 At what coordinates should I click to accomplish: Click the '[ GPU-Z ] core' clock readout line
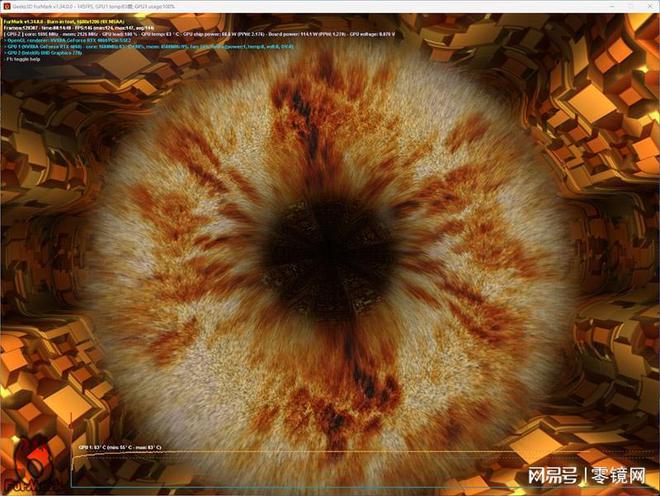pyautogui.click(x=200, y=34)
